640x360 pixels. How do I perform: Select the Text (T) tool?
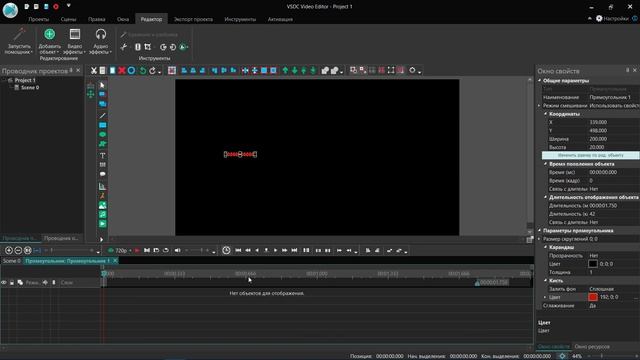point(102,156)
